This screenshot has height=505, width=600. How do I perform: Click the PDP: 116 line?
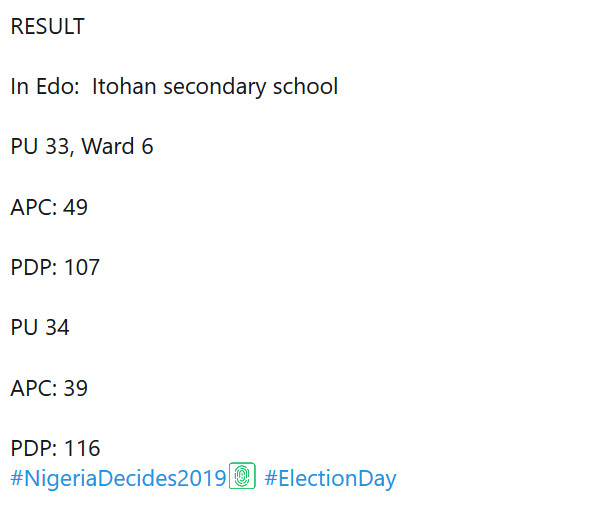(x=55, y=448)
